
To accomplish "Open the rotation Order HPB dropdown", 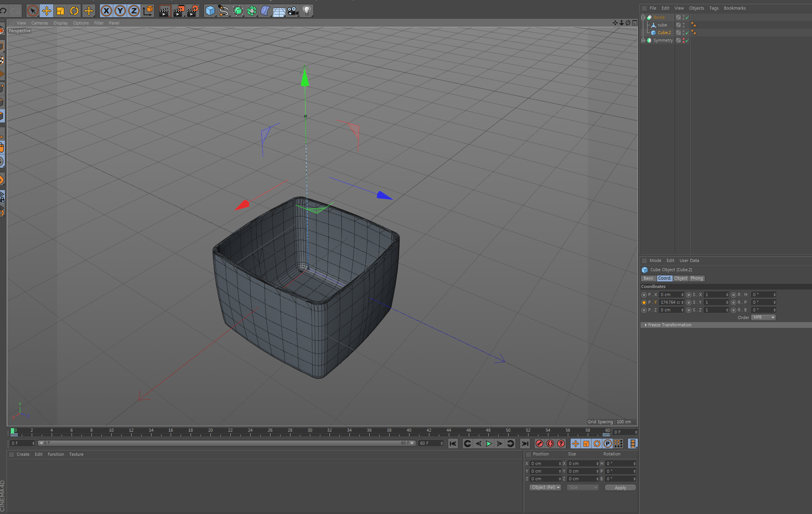I will tap(763, 318).
